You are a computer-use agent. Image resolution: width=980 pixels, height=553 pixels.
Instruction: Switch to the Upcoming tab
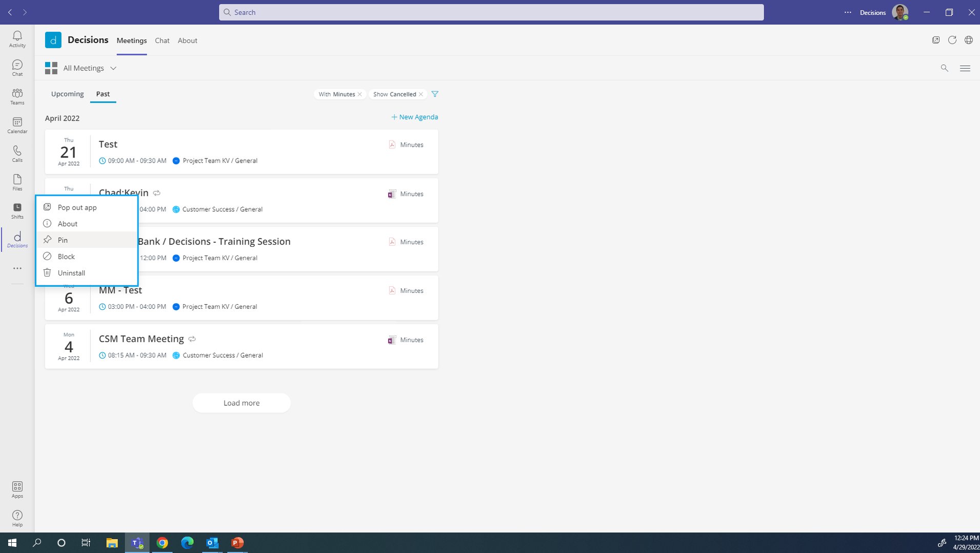(67, 94)
